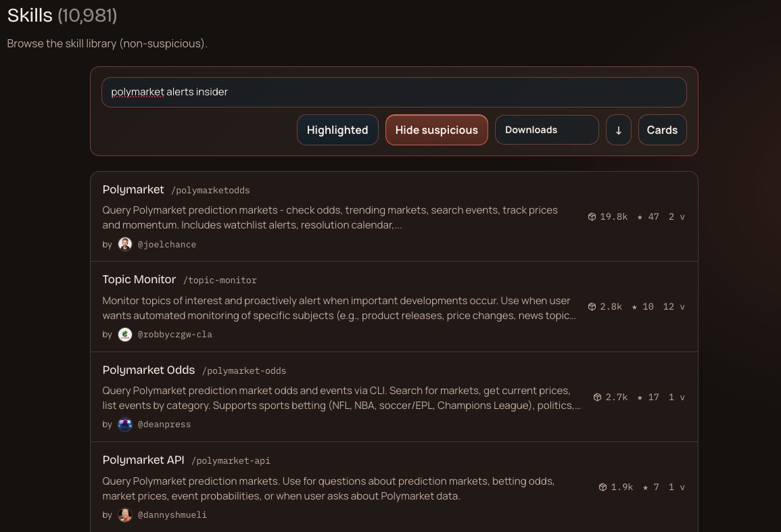The height and width of the screenshot is (532, 781).
Task: Click the /polymarketodds slug
Action: (211, 190)
